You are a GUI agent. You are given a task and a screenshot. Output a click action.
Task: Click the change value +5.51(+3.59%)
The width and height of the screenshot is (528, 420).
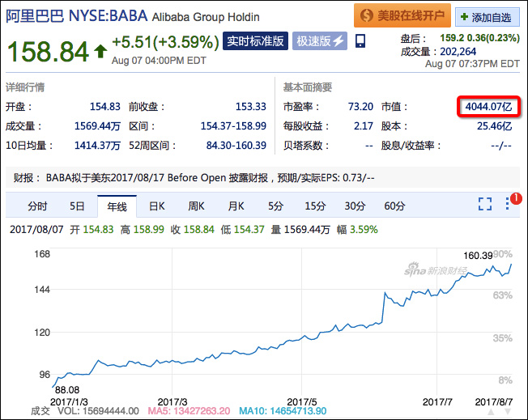(x=165, y=42)
